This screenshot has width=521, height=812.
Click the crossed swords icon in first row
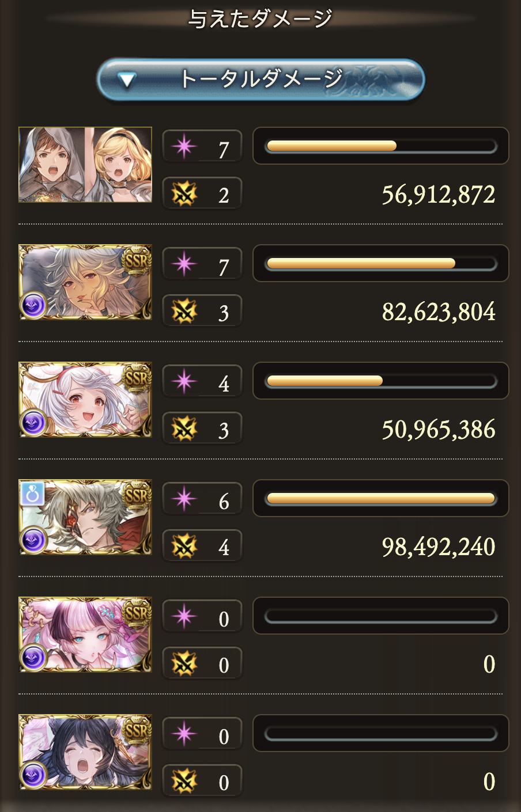pos(184,194)
